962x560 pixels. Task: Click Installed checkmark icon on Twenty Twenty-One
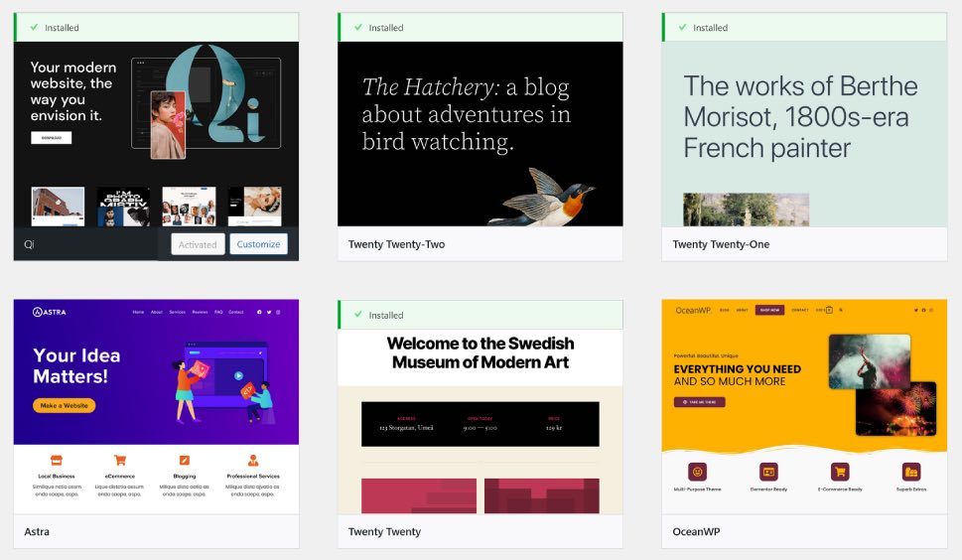(x=683, y=27)
